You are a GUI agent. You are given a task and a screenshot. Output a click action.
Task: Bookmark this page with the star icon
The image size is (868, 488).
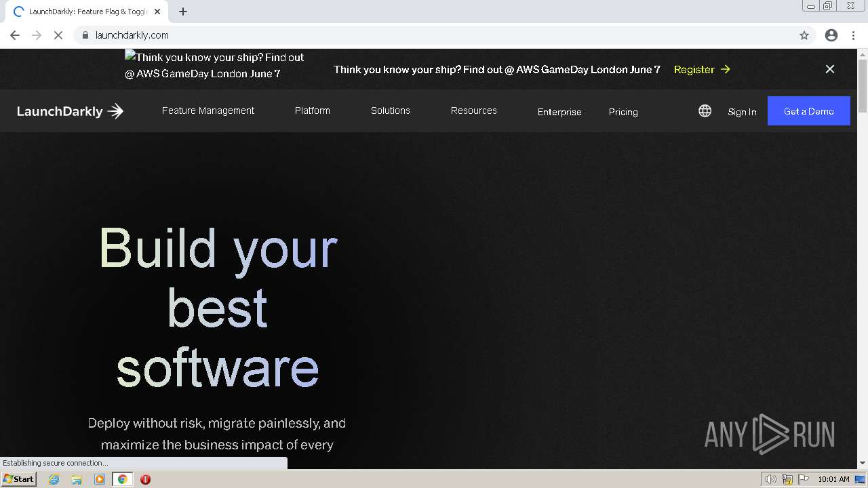(x=804, y=35)
